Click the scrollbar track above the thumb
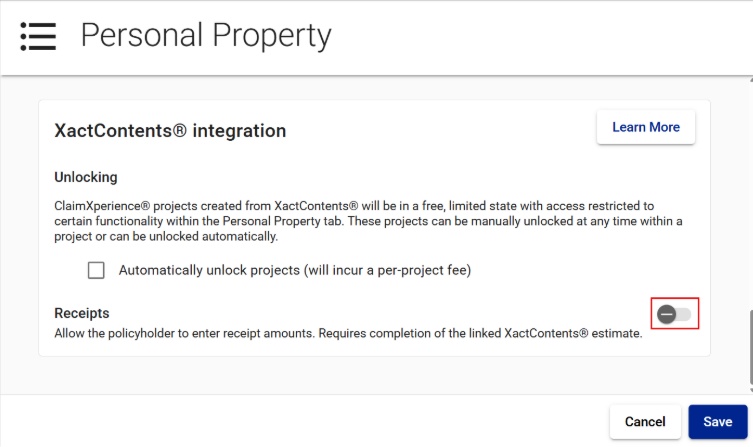Viewport: 753px width, 447px height. point(748,200)
